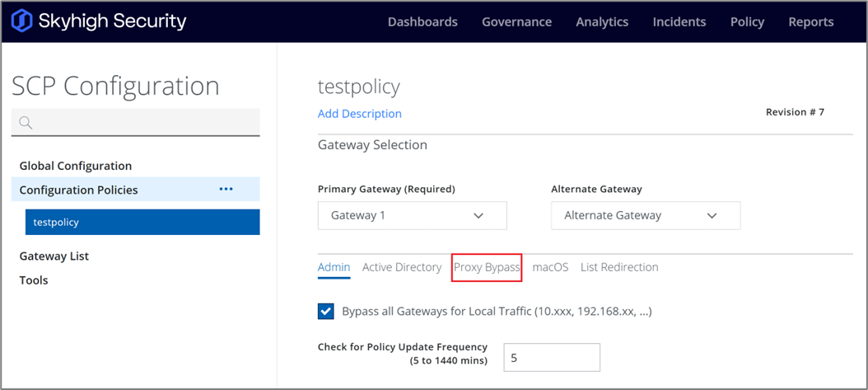Open the Governance menu

click(516, 22)
